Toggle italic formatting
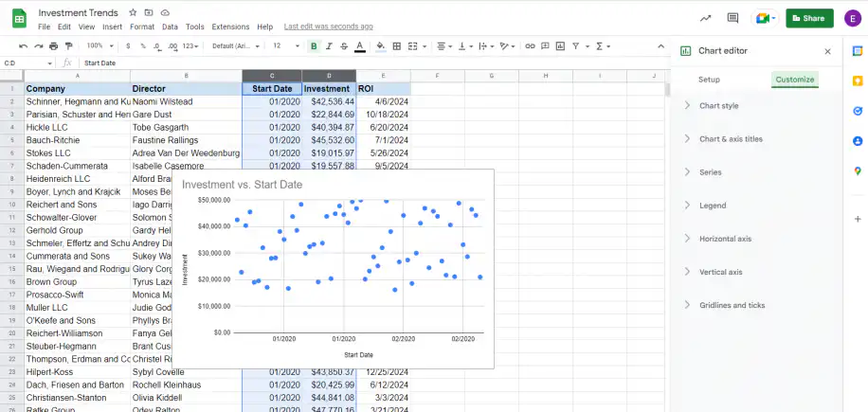 330,46
